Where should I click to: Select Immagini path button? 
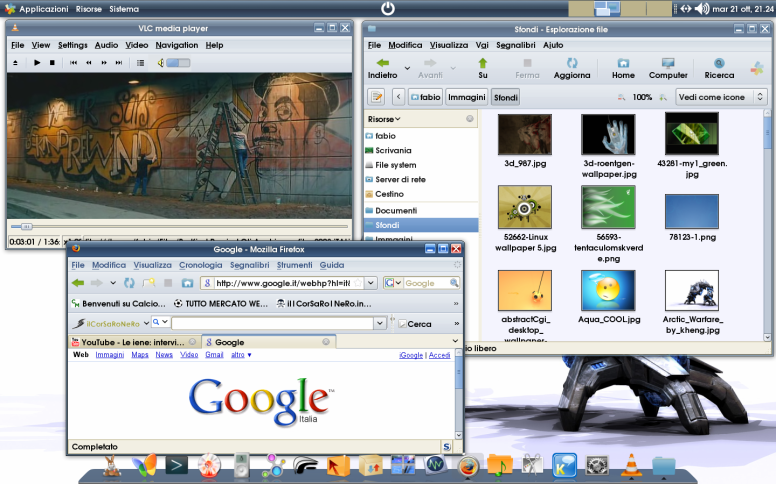[467, 97]
